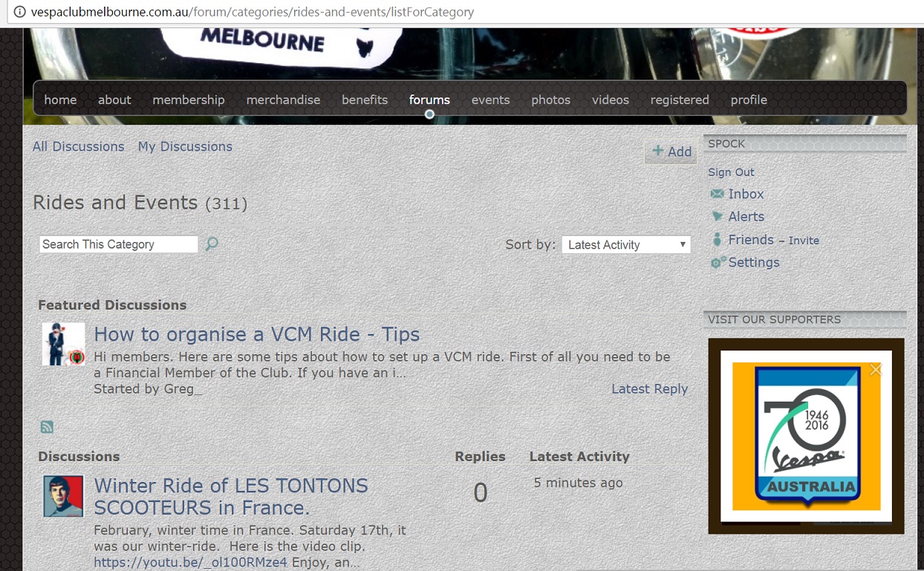Click the Search This Category field

pyautogui.click(x=118, y=244)
